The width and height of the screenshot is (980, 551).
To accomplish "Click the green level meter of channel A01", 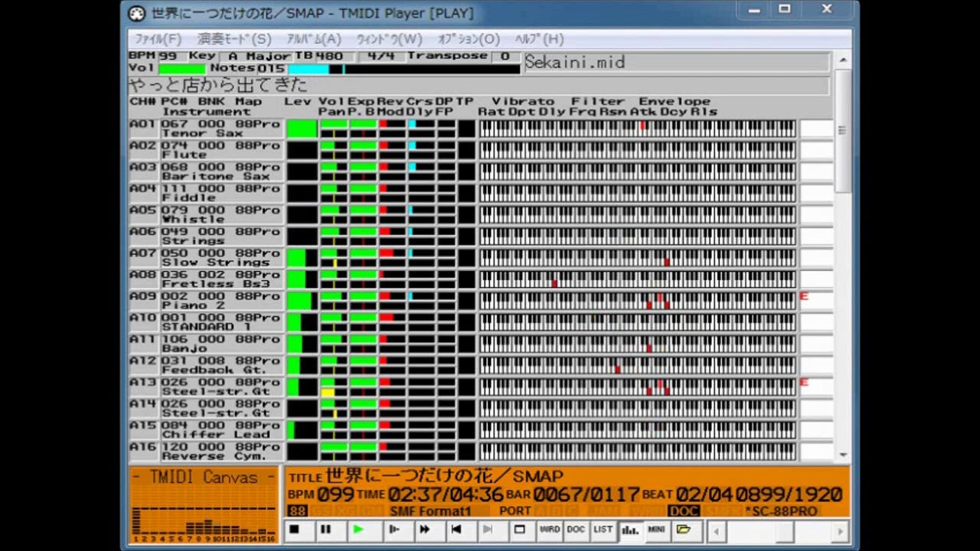I will point(302,129).
